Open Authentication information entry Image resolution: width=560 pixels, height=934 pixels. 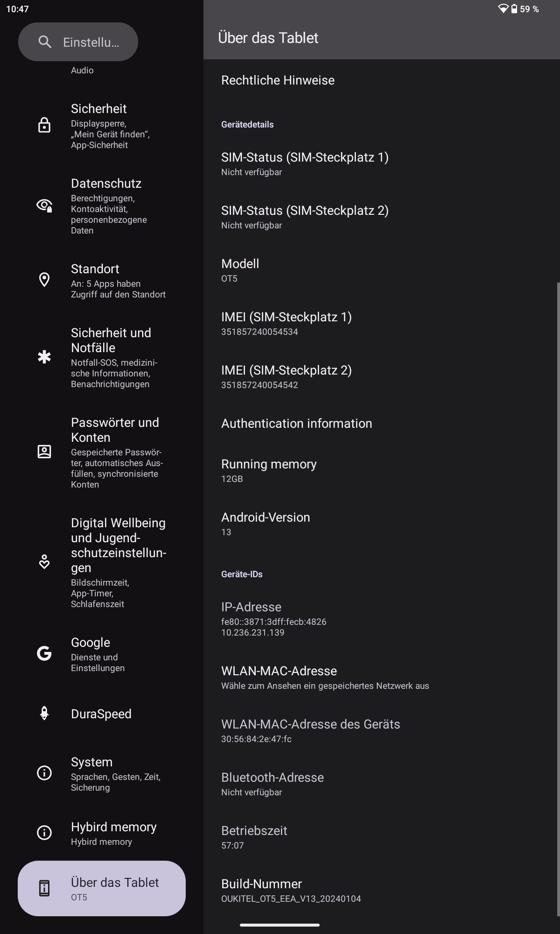point(382,424)
